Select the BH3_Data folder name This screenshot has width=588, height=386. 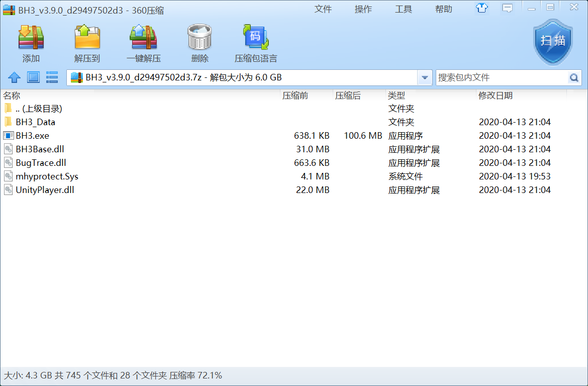(x=35, y=122)
